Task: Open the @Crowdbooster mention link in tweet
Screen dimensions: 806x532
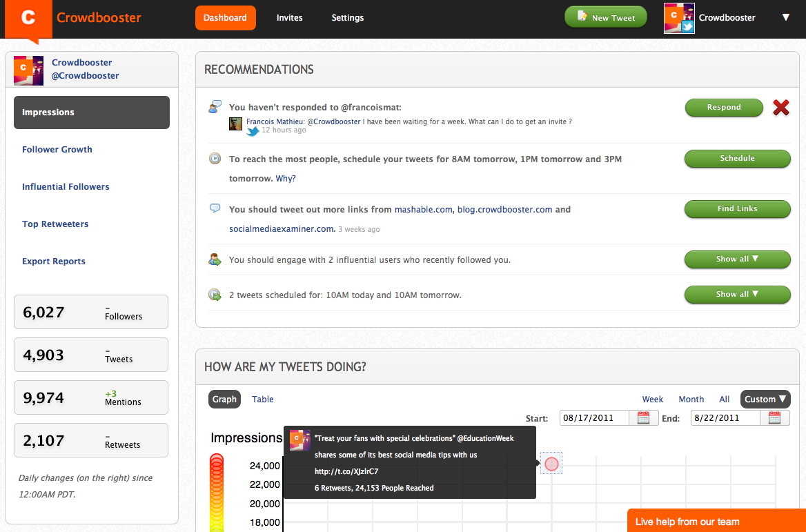Action: (x=333, y=121)
